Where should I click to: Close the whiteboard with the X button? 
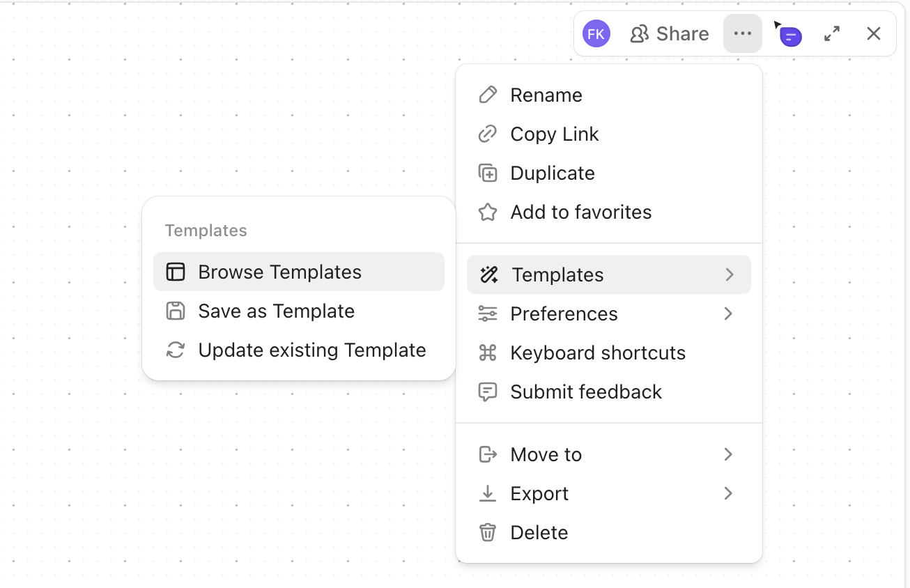click(874, 33)
